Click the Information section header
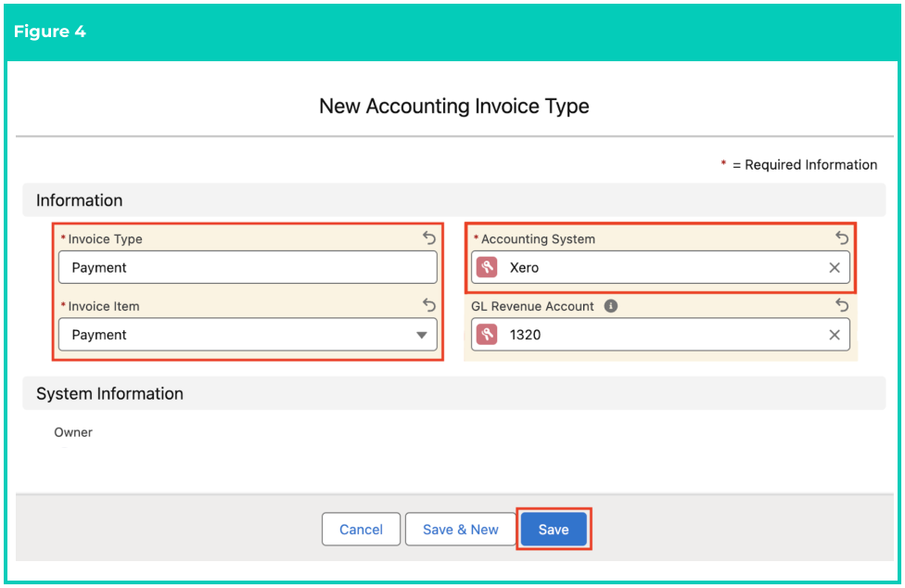Screen dimensions: 905x588 tap(453, 200)
